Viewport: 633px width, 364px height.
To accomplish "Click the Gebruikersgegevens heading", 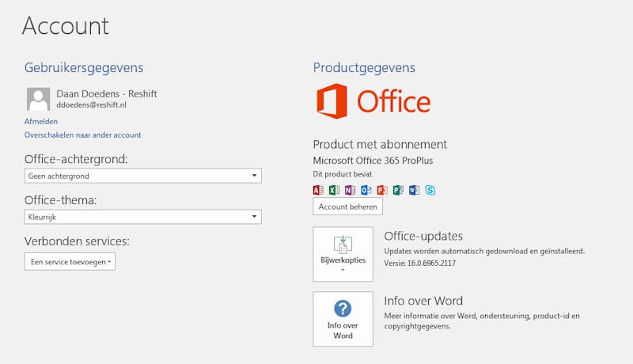I will tap(84, 67).
